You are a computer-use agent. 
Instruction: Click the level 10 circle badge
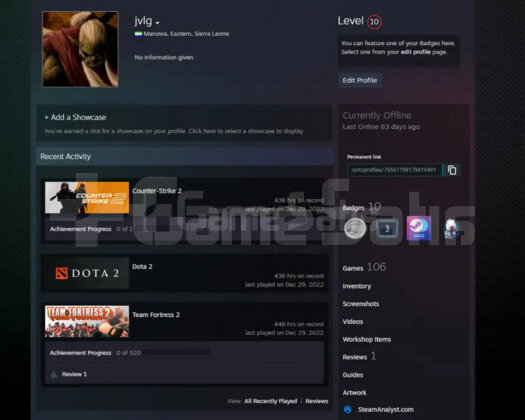coord(374,22)
